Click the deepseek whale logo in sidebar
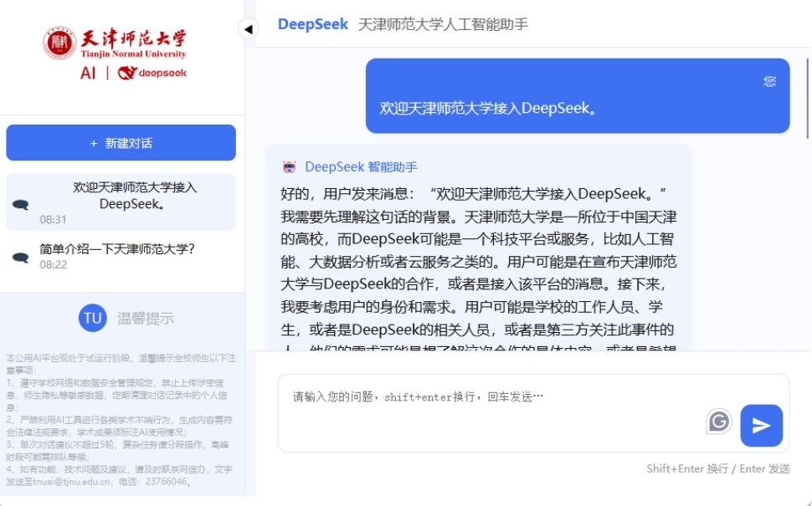 [x=152, y=73]
